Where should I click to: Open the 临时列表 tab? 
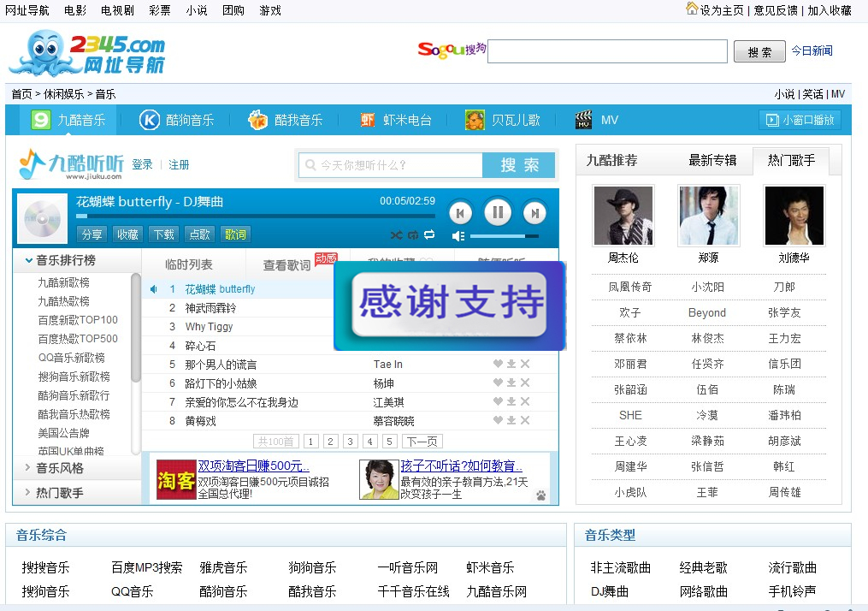click(189, 264)
